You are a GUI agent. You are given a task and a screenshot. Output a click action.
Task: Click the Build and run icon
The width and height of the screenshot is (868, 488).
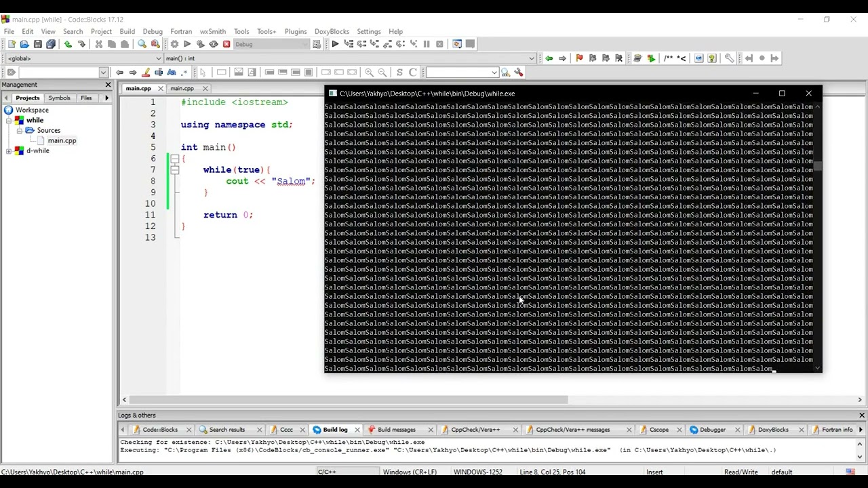coord(201,44)
